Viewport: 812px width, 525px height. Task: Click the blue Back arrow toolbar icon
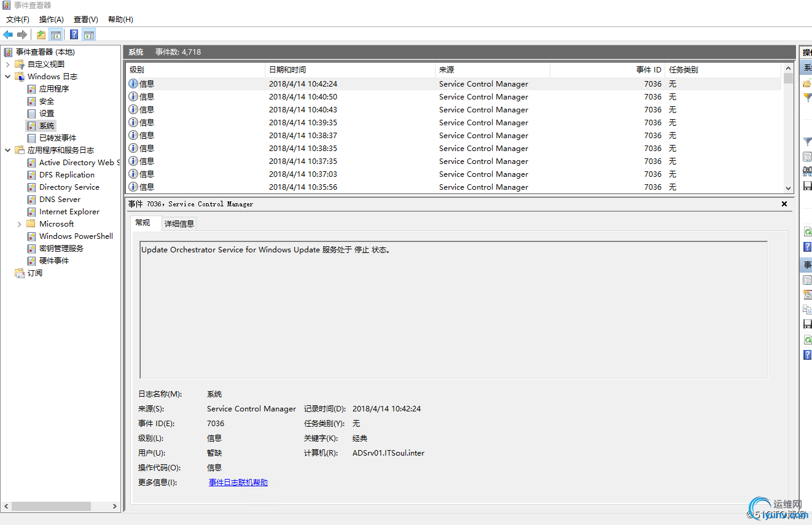pos(8,34)
